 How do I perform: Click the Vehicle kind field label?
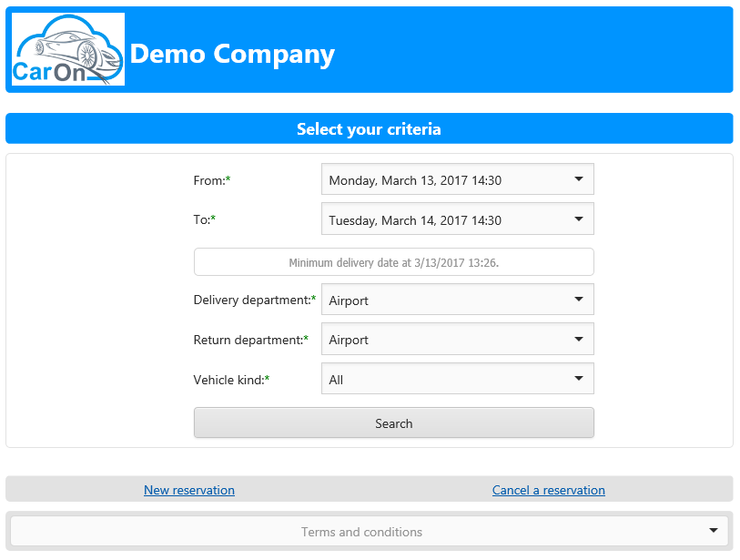(x=231, y=380)
